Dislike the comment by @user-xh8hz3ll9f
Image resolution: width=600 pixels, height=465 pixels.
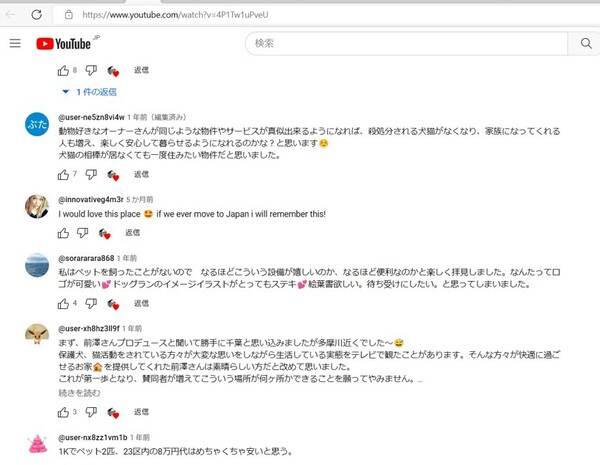click(91, 412)
